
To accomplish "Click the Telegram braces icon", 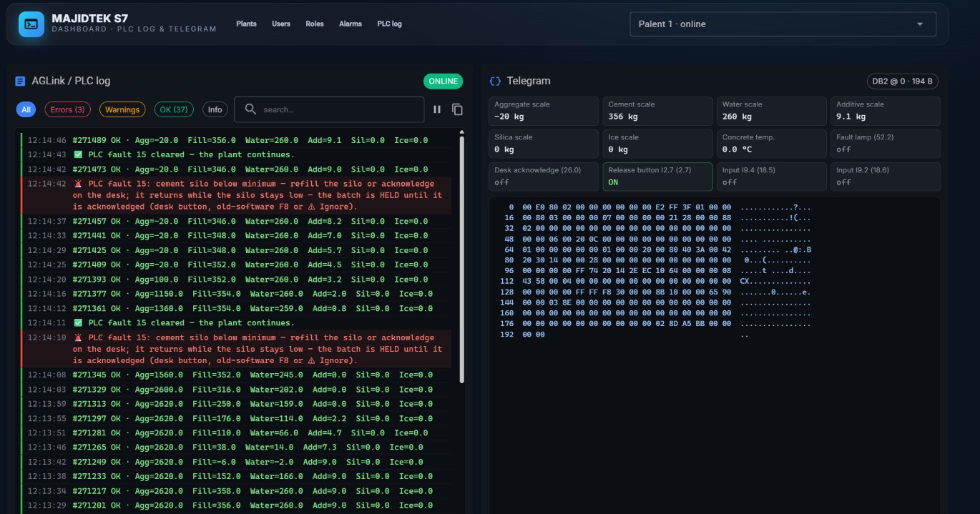I will click(x=495, y=81).
